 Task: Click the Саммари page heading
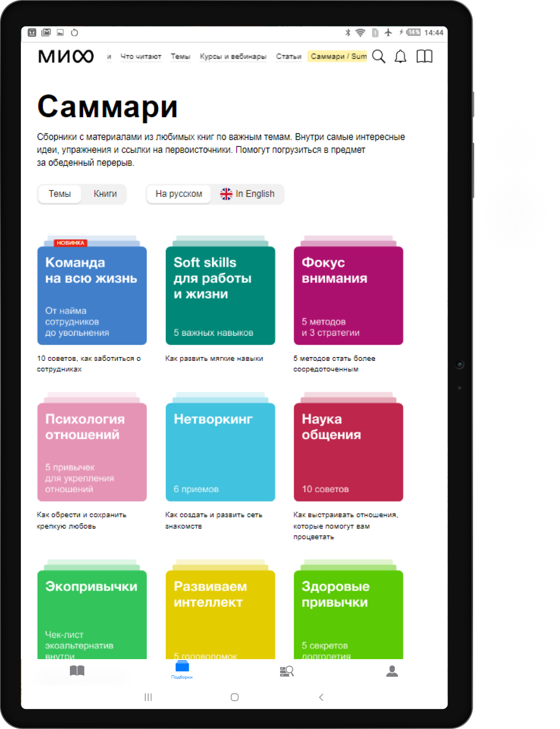pyautogui.click(x=107, y=107)
